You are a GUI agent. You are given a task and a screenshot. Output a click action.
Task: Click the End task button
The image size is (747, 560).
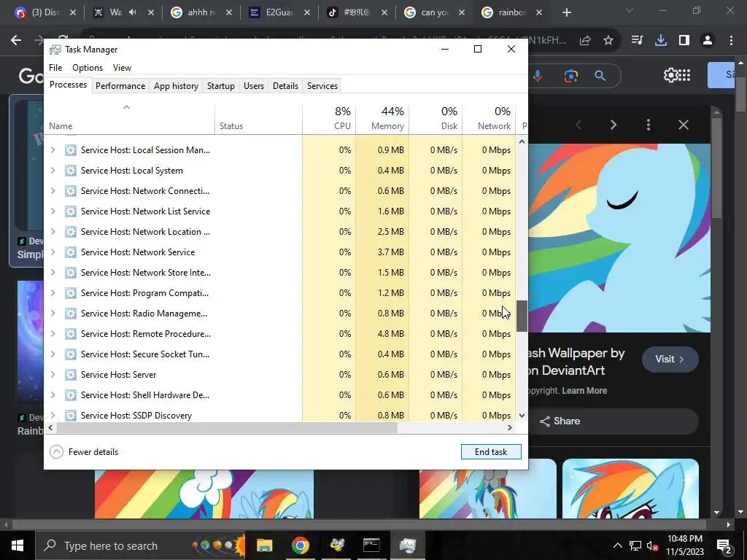point(491,452)
